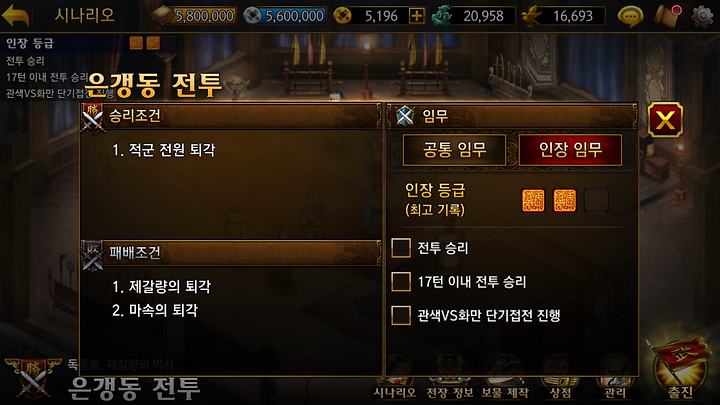
Task: Go back with the yellow arrow icon
Action: 16,16
